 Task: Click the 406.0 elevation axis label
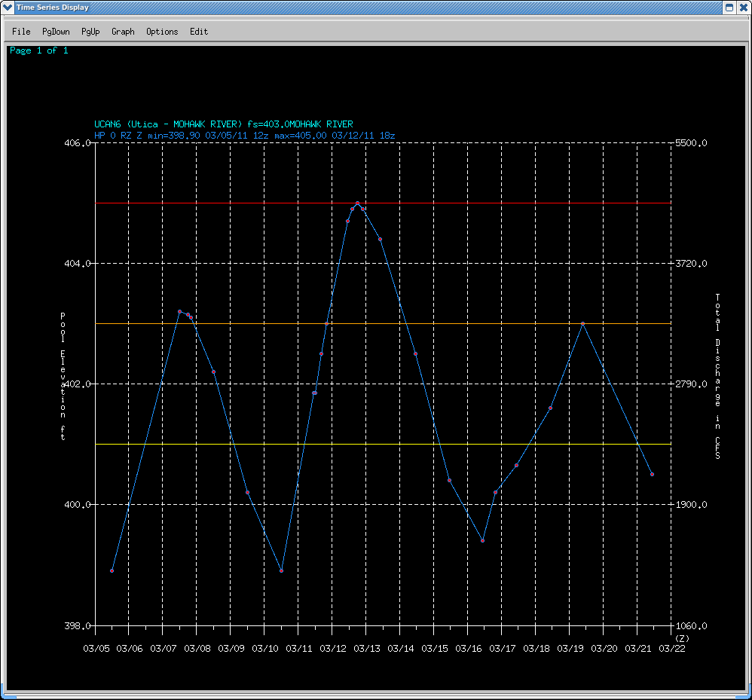(77, 143)
